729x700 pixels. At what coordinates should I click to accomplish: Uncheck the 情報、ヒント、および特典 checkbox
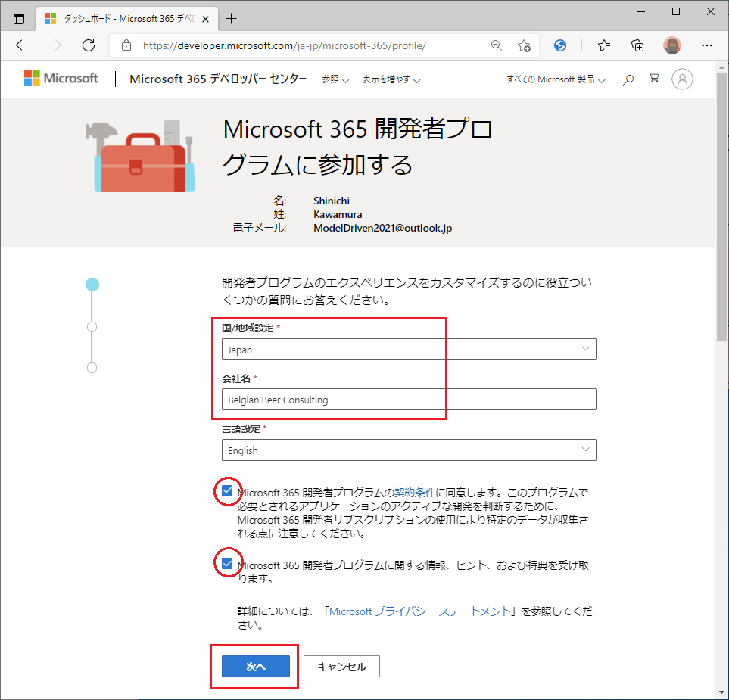coord(227,564)
